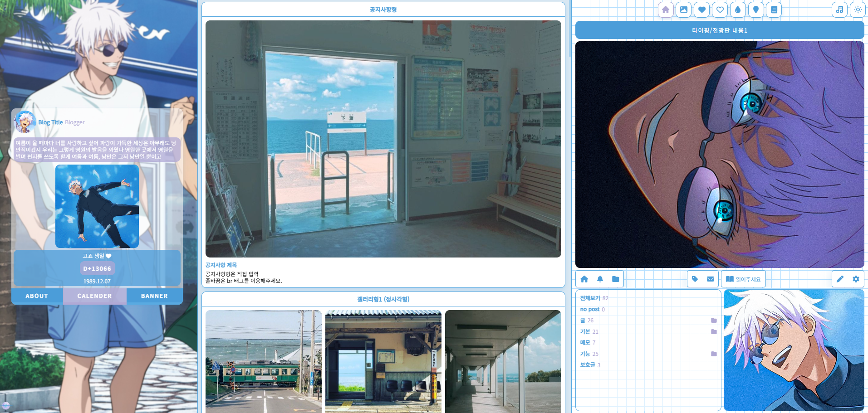Switch to the ABOUT tab
This screenshot has height=413, width=868.
(37, 296)
